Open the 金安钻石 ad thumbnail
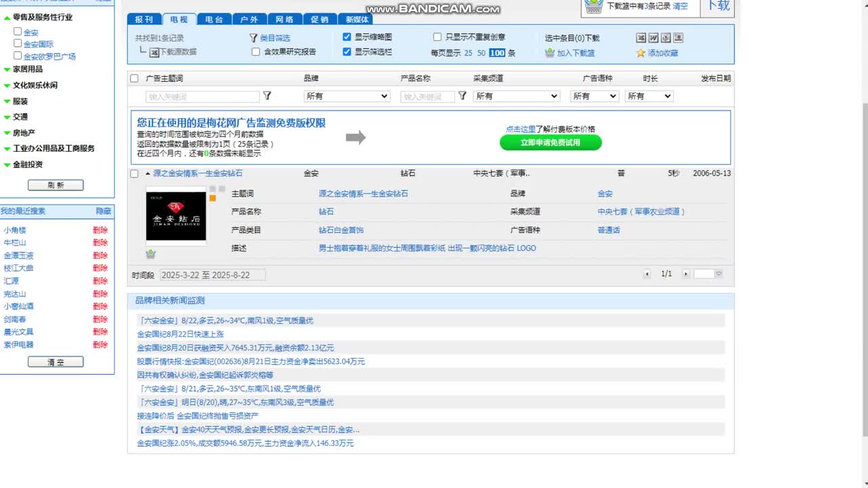 point(176,216)
